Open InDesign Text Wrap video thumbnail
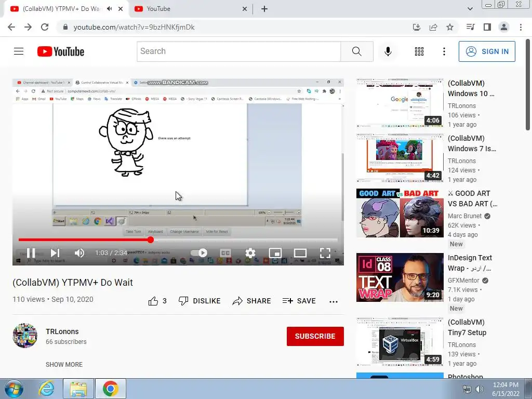 (x=400, y=277)
